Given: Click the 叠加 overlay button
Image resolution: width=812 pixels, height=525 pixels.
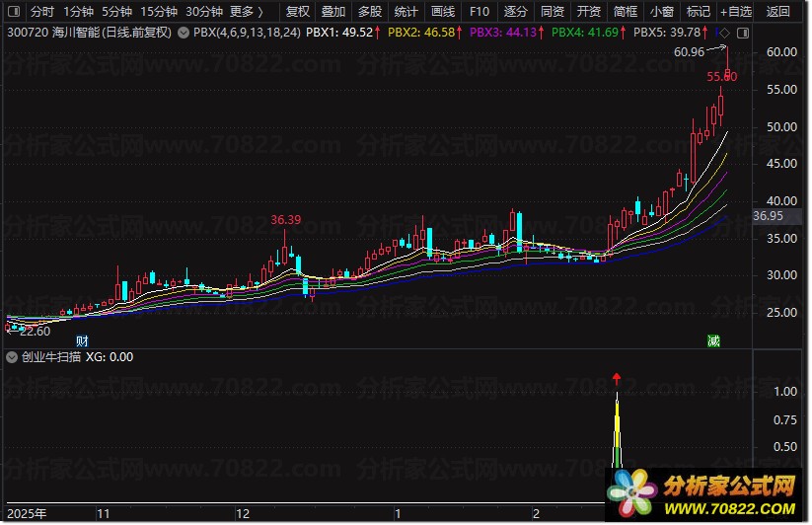Looking at the screenshot, I should [x=333, y=11].
